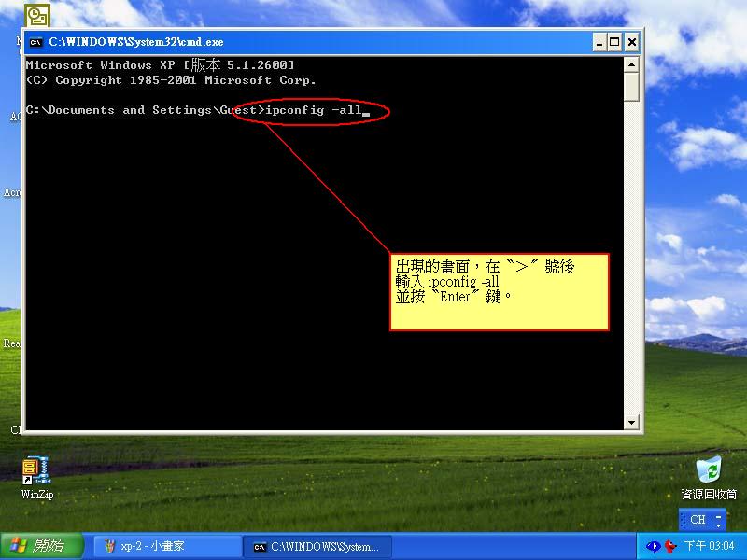Click the prompt C:\Documents and Settings\Guest>
The height and width of the screenshot is (560, 747).
tap(146, 110)
